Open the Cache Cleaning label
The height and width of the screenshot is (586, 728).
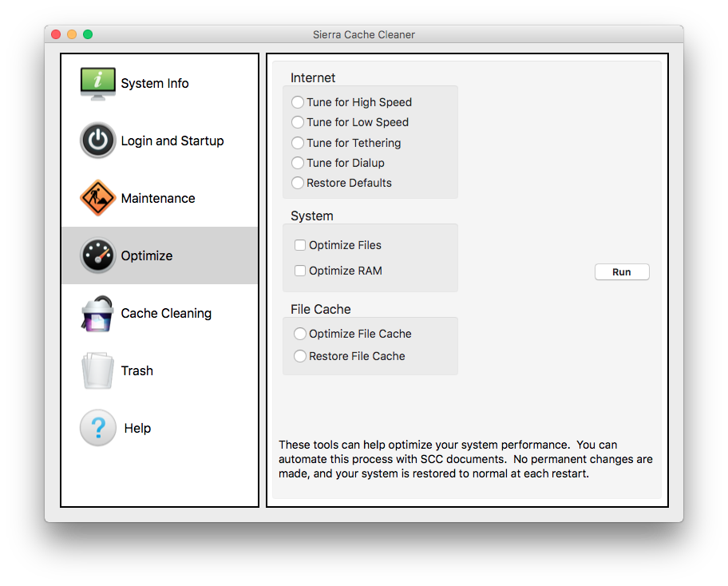pyautogui.click(x=166, y=314)
